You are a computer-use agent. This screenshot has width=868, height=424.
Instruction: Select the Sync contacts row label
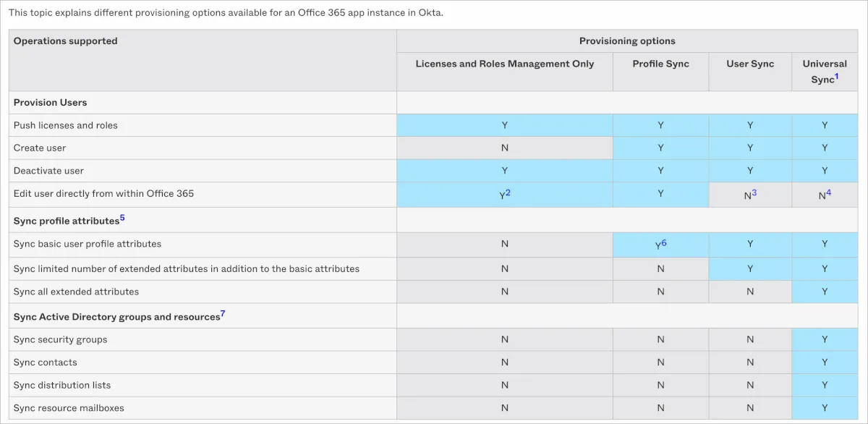coord(45,362)
